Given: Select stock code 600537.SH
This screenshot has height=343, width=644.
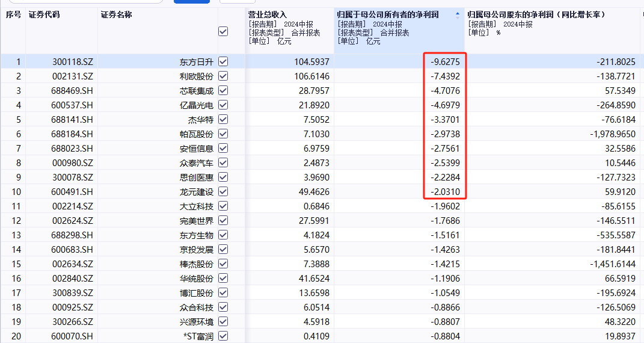Looking at the screenshot, I should tap(72, 105).
